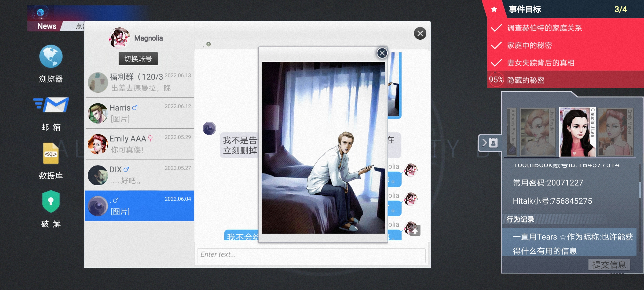Viewport: 644px width, 290px height.
Task: Click the 切换账号 switch account button
Action: 138,59
